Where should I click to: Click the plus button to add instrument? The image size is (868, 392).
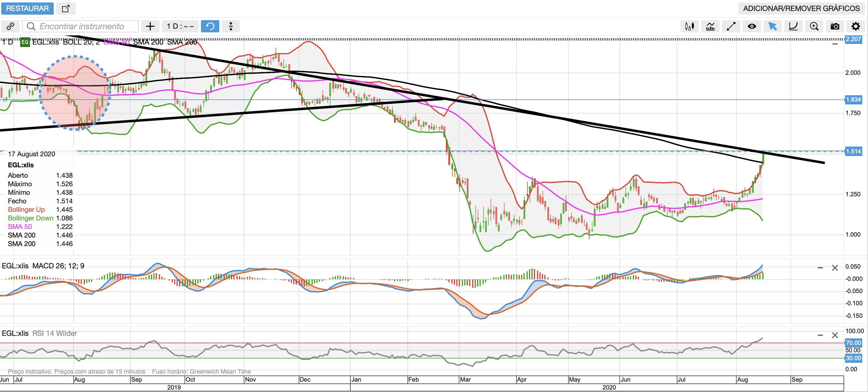pos(150,26)
